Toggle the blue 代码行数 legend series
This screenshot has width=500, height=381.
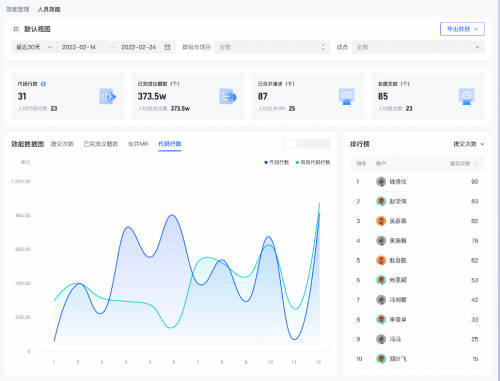click(277, 162)
